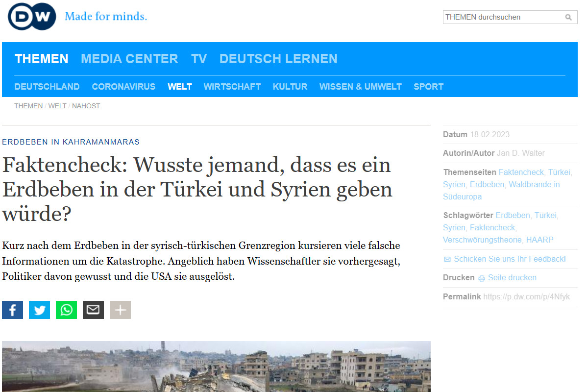Click the printer icon

[482, 278]
